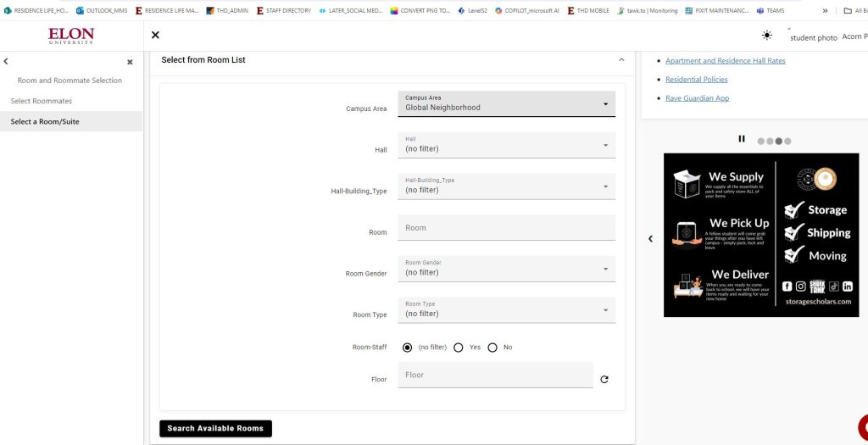This screenshot has height=445, width=868.
Task: Click the brightness theme toggle sun icon
Action: click(767, 35)
